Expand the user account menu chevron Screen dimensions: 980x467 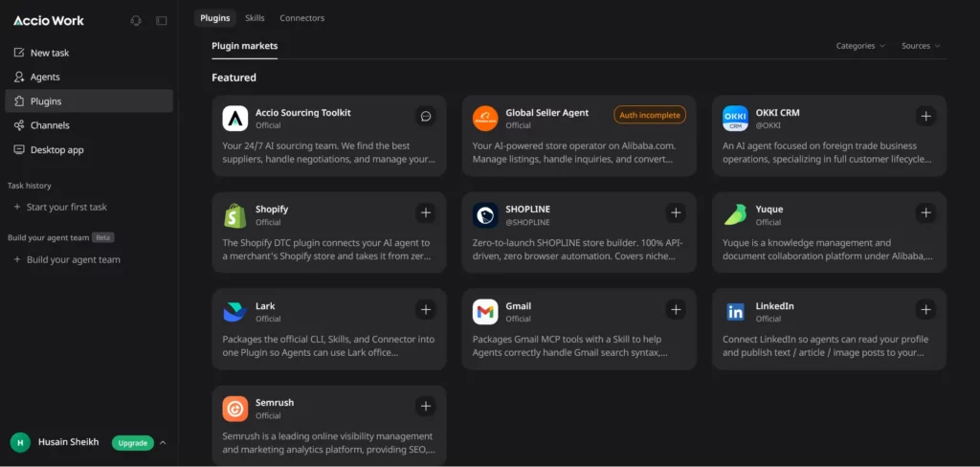[163, 443]
